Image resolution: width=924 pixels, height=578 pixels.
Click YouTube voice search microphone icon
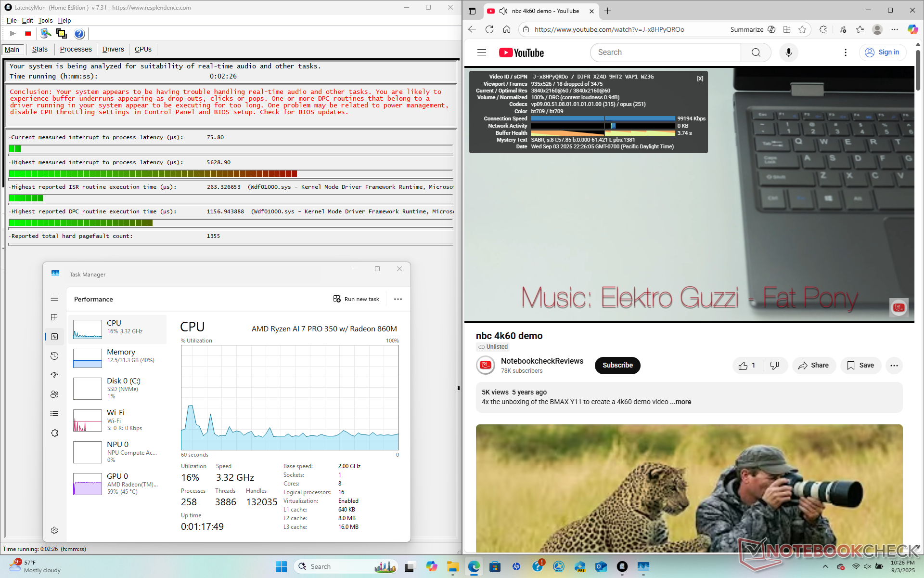(788, 53)
